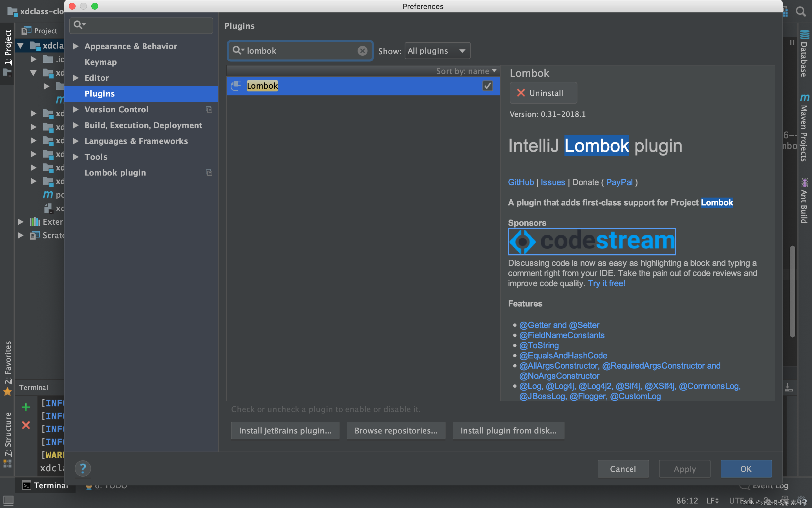The image size is (812, 508).
Task: Open the Ant Build tool window tab
Action: pos(804,201)
